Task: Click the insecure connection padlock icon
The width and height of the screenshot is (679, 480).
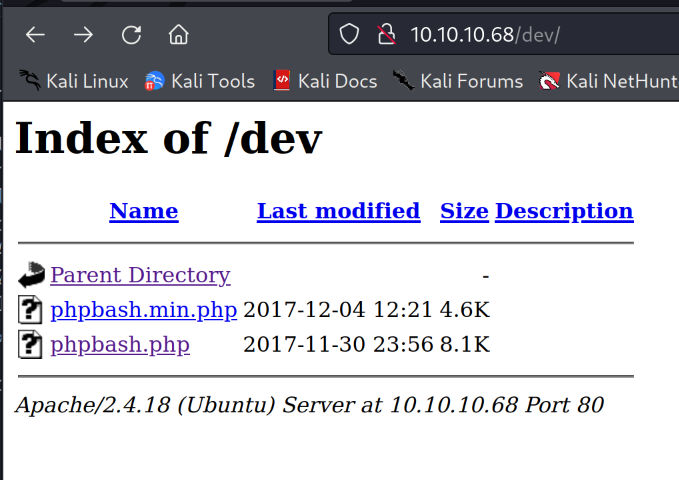Action: [386, 35]
